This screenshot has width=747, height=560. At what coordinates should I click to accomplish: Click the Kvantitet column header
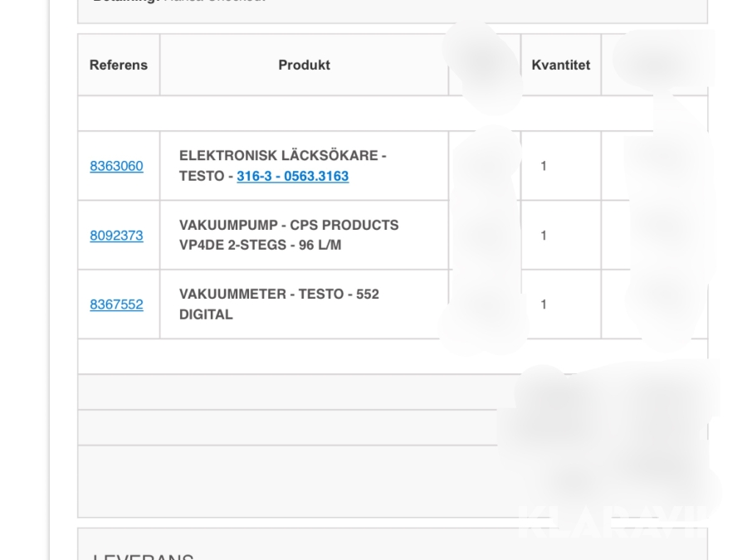(560, 65)
